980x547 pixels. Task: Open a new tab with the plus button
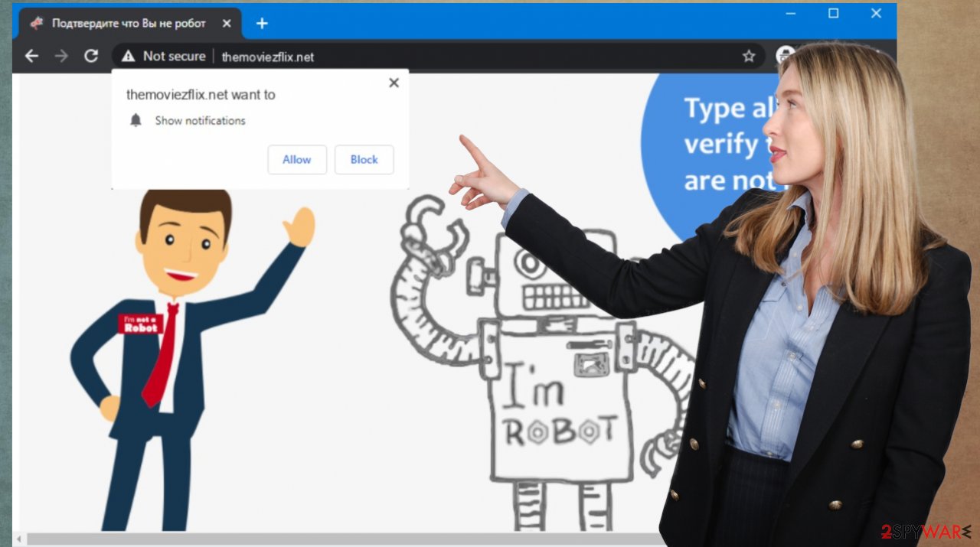pos(262,24)
